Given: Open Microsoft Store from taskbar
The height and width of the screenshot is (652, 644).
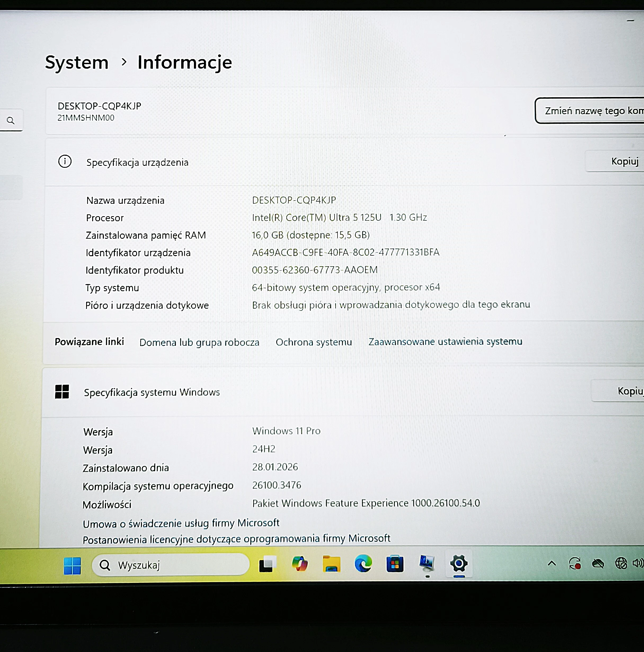Looking at the screenshot, I should 395,564.
